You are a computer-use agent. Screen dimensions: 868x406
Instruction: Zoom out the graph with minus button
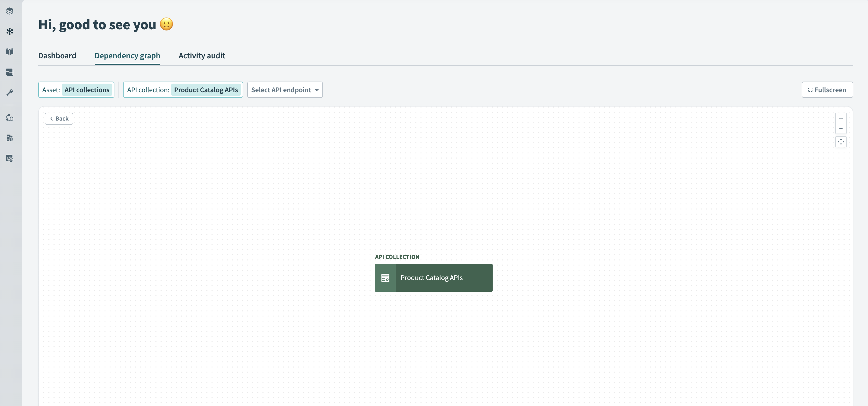pyautogui.click(x=841, y=128)
